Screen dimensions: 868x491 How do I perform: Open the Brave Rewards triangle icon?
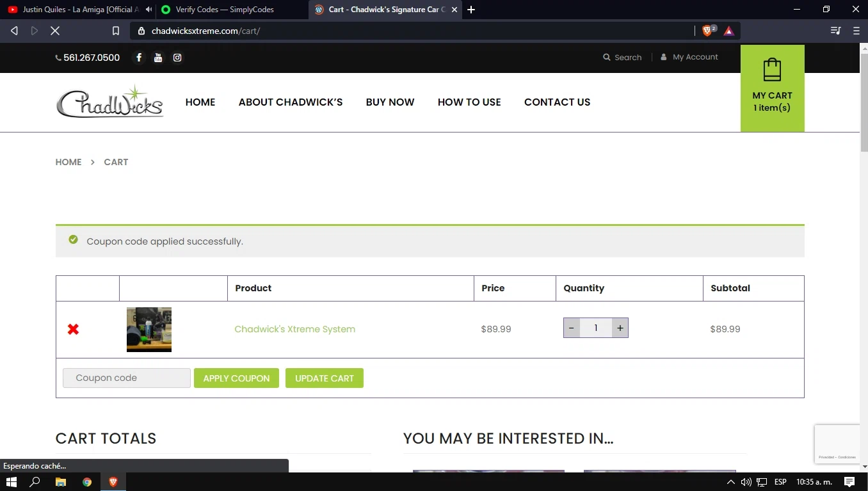[x=728, y=31]
